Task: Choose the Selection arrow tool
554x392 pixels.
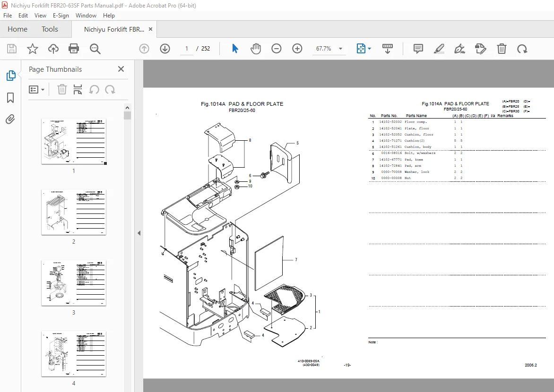Action: [235, 49]
